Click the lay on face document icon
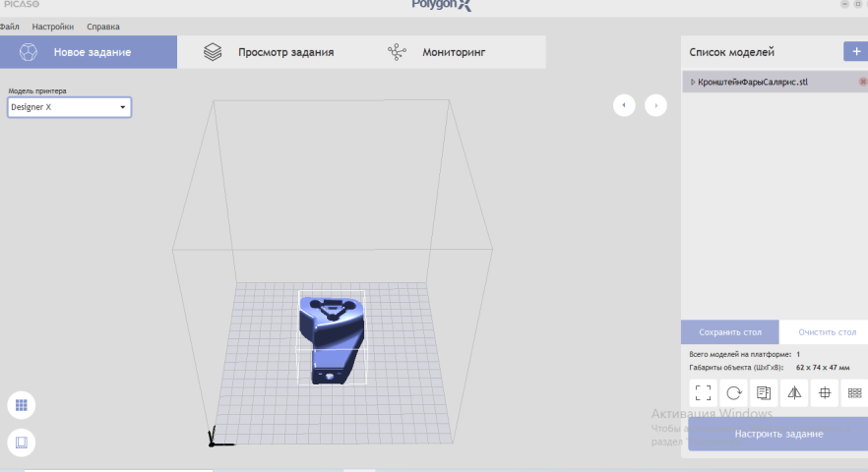Screen dimensions: 868x472 [764, 393]
